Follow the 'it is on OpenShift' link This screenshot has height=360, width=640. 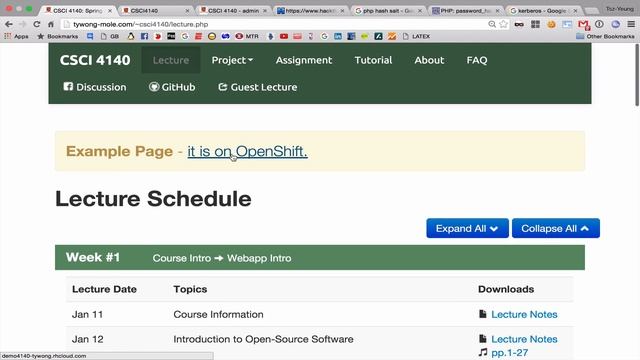[x=247, y=151]
